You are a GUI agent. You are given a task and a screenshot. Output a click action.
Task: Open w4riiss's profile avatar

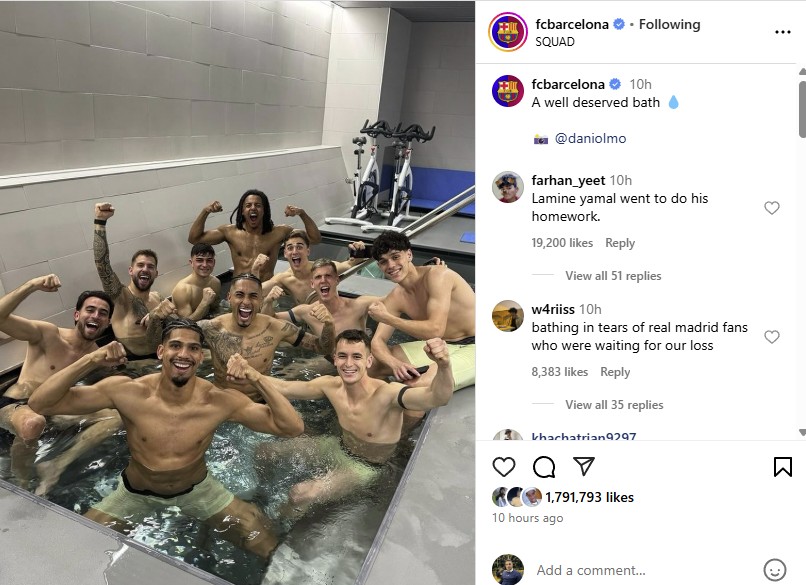(508, 316)
